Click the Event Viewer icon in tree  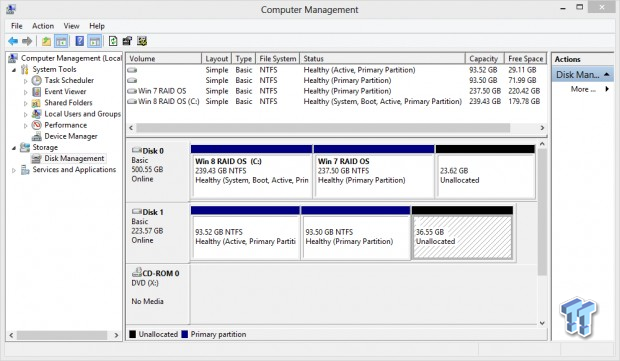click(36, 92)
